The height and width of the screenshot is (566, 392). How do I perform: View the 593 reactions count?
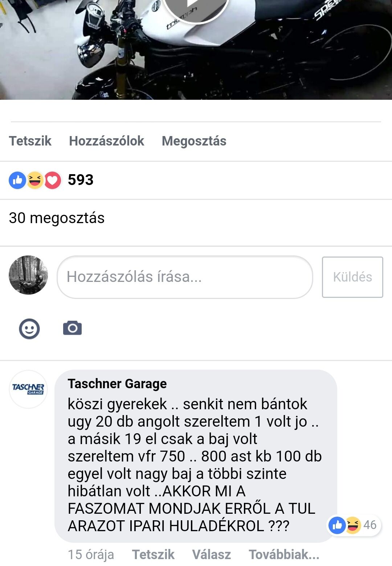(x=81, y=180)
